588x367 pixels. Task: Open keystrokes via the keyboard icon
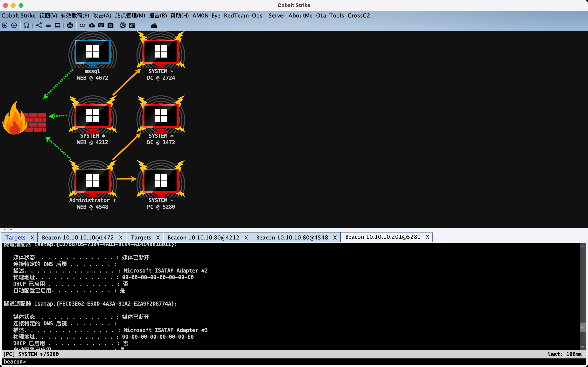coord(101,25)
